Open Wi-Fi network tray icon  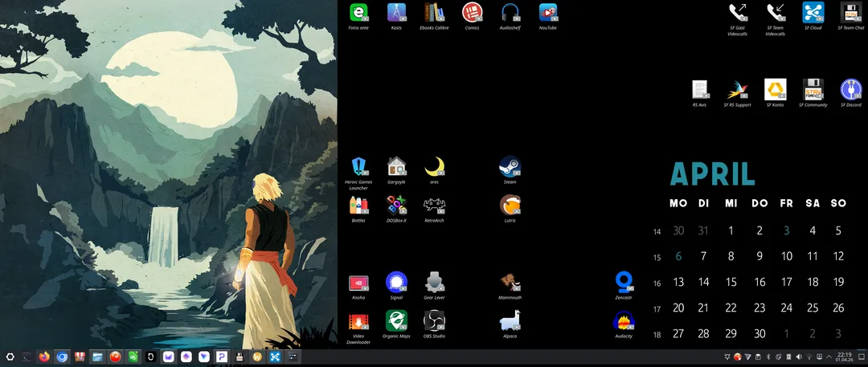[x=809, y=357]
